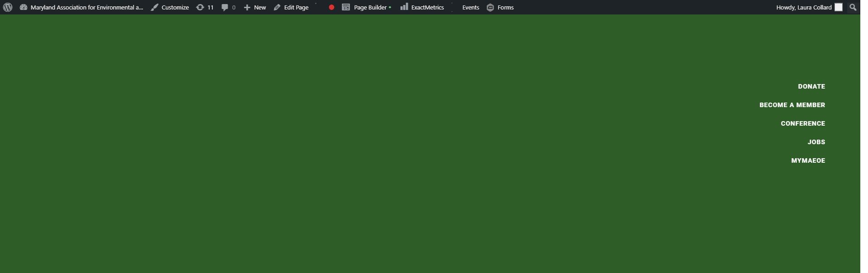Open the Page Builder menu
Screen dimensions: 868x273
pos(366,7)
